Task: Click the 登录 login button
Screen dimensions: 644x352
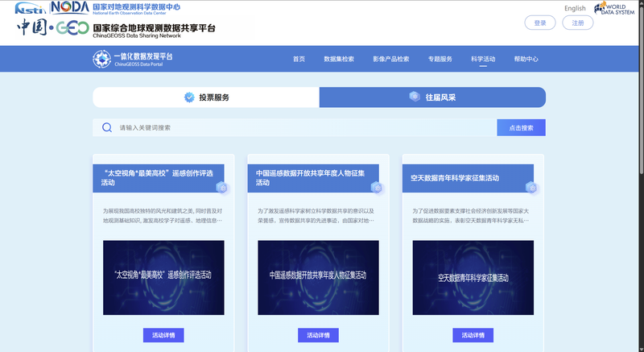Action: click(x=540, y=23)
